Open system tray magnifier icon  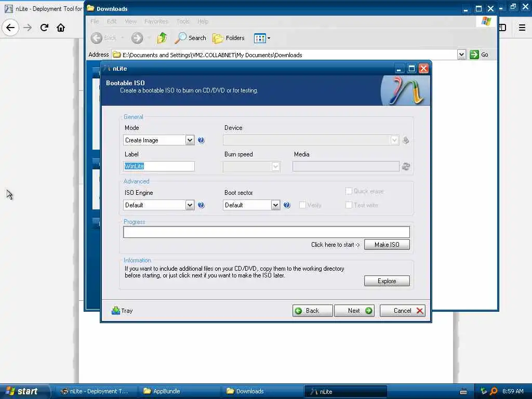click(x=494, y=391)
